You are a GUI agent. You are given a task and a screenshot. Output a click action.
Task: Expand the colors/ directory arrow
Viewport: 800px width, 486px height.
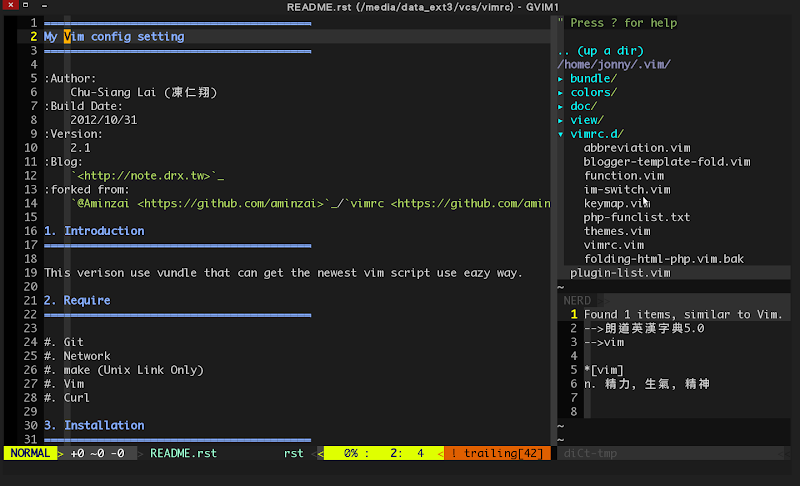pos(560,93)
